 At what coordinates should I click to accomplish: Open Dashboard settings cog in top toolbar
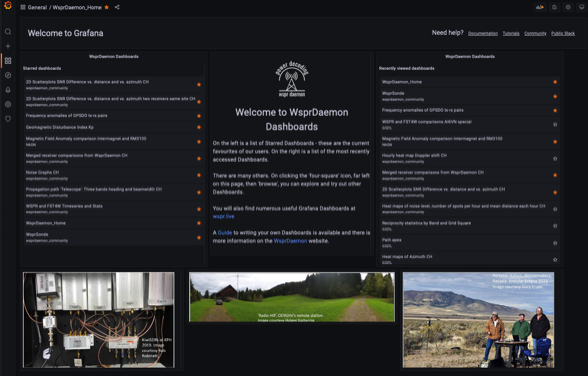point(568,7)
